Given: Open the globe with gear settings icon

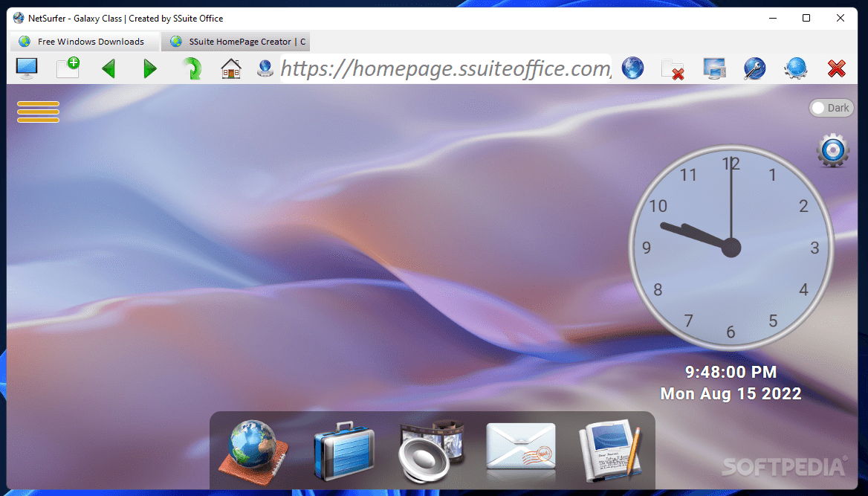Looking at the screenshot, I should [795, 68].
